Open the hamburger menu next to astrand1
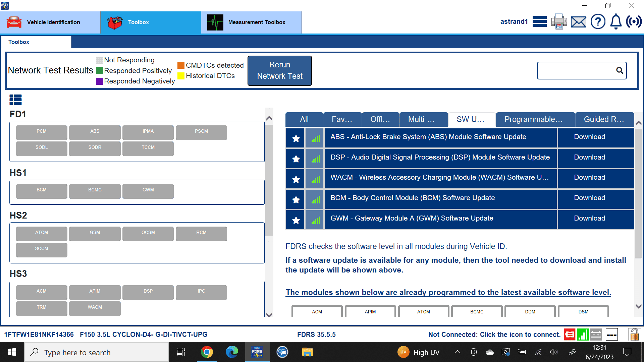This screenshot has height=362, width=644. point(539,22)
